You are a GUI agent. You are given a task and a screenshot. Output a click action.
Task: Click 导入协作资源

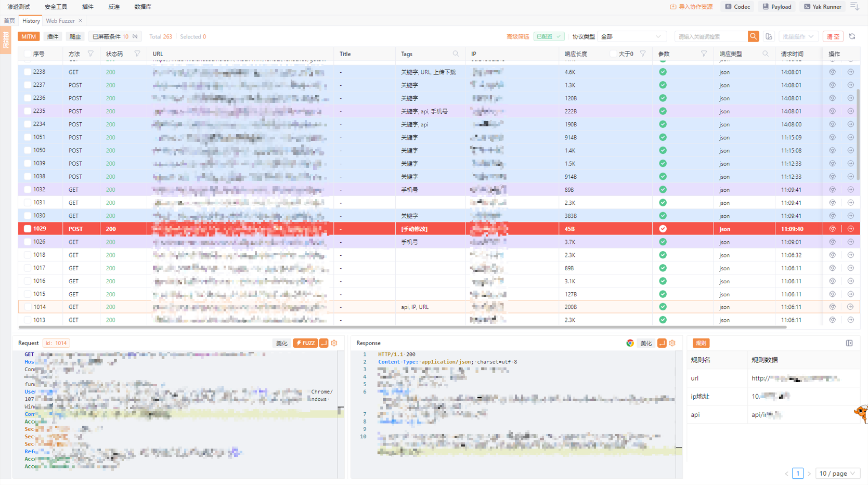click(691, 7)
